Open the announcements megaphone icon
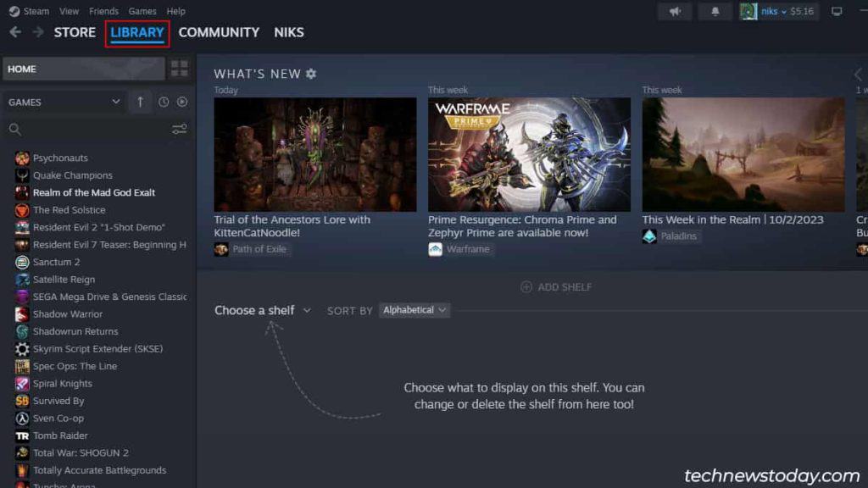Image resolution: width=868 pixels, height=488 pixels. [x=675, y=11]
